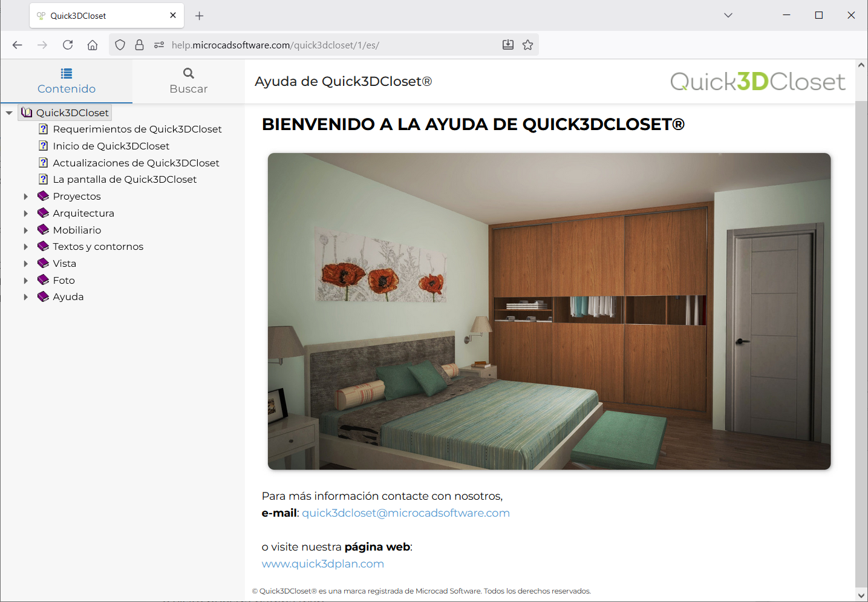Click the tracking protection shield icon
This screenshot has width=868, height=602.
[120, 45]
